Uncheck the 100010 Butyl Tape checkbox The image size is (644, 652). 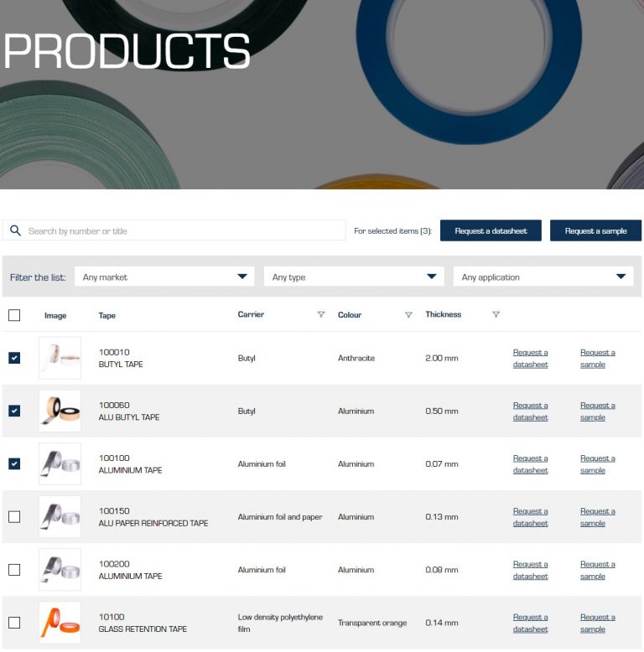(x=14, y=358)
